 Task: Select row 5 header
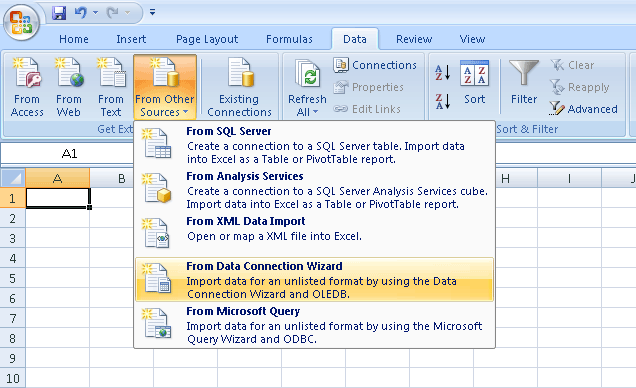pos(13,279)
